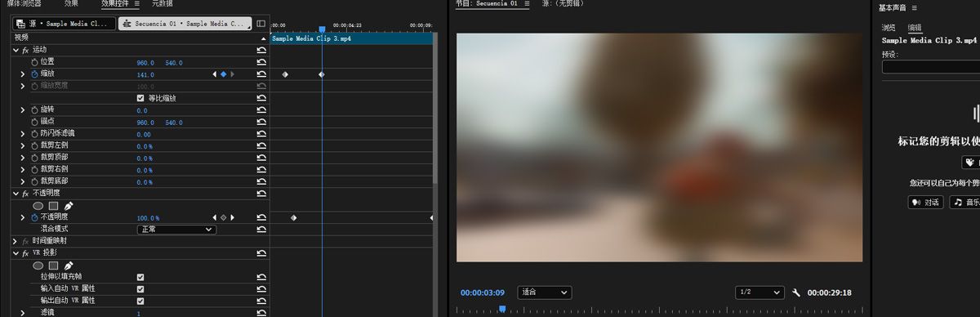Open the 混合模式 dropdown set to 正常
The width and height of the screenshot is (980, 317).
pyautogui.click(x=176, y=230)
